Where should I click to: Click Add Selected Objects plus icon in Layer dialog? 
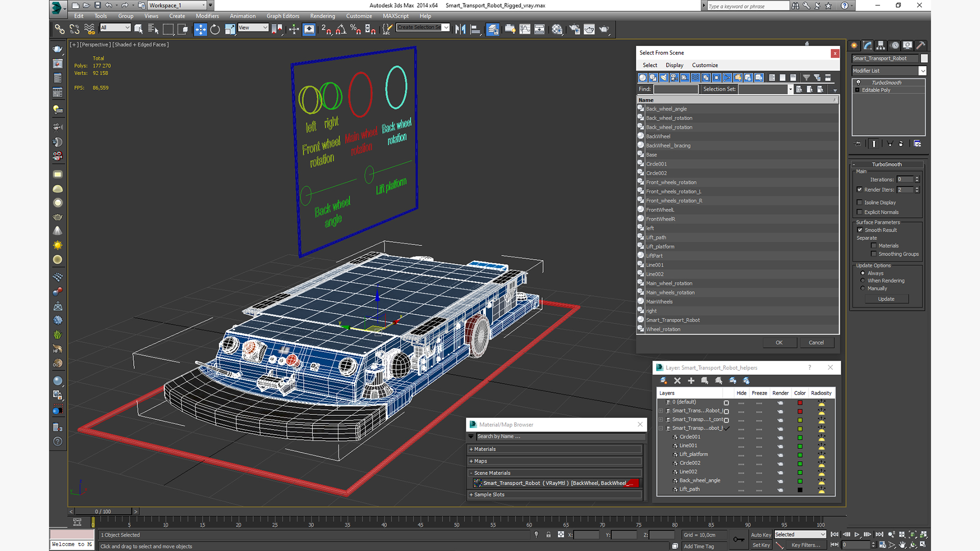[691, 381]
